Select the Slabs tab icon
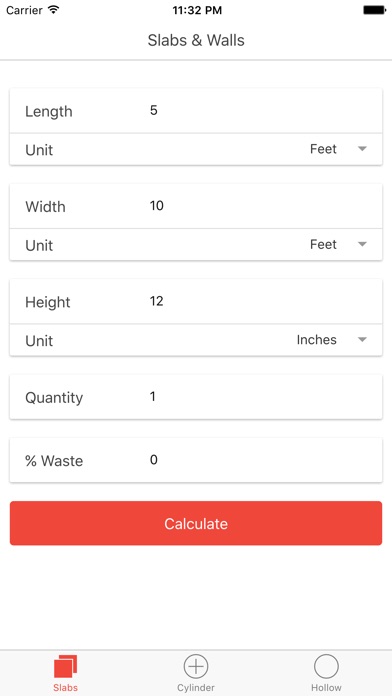The height and width of the screenshot is (696, 392). (x=65, y=667)
